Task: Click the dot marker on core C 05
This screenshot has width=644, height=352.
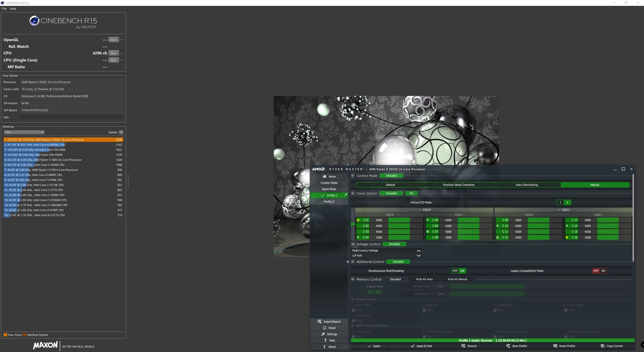Action: [x=428, y=220]
